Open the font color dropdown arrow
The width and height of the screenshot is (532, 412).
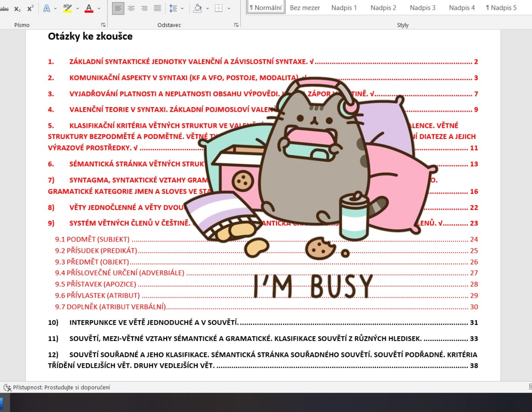[99, 8]
